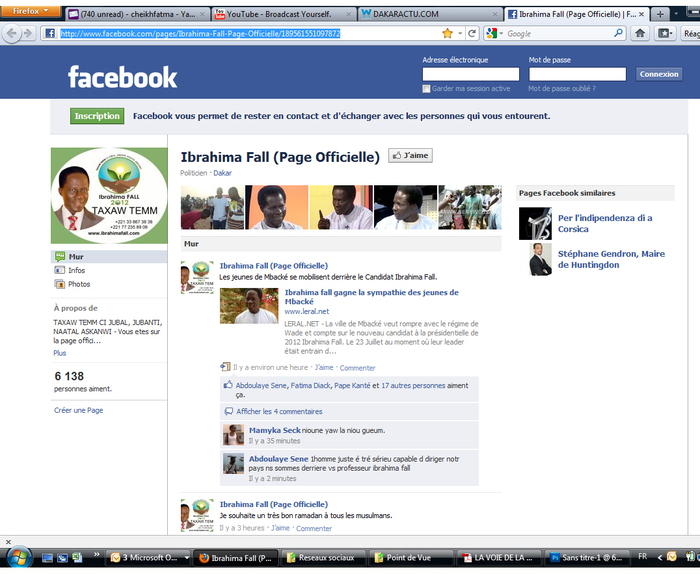
Task: Click the Facebook site icon in the URL bar
Action: tap(50, 33)
